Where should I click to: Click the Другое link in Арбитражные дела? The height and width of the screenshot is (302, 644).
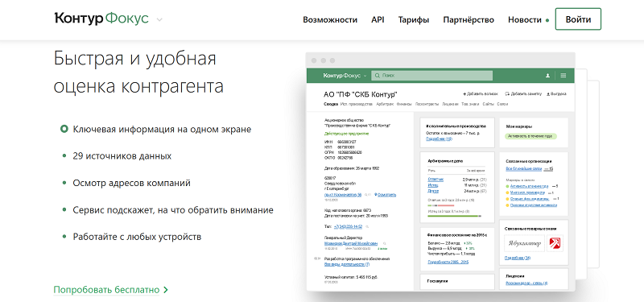433,191
